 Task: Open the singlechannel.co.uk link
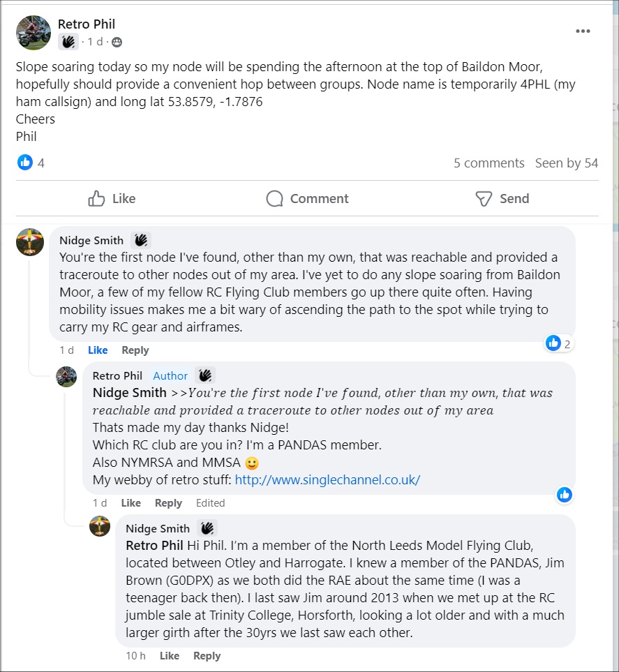pos(327,480)
